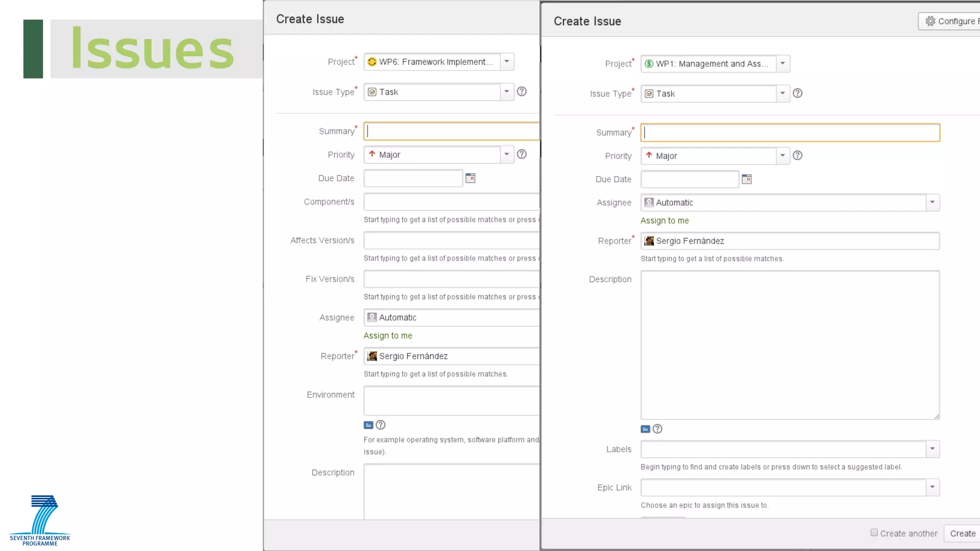This screenshot has width=980, height=551.
Task: Enable the Create another checkbox
Action: point(874,532)
